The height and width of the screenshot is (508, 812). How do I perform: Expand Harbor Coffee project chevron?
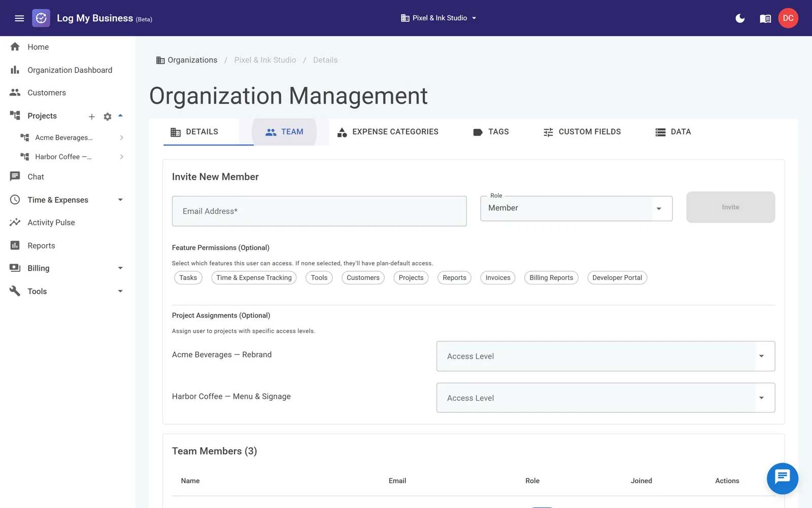coord(122,156)
